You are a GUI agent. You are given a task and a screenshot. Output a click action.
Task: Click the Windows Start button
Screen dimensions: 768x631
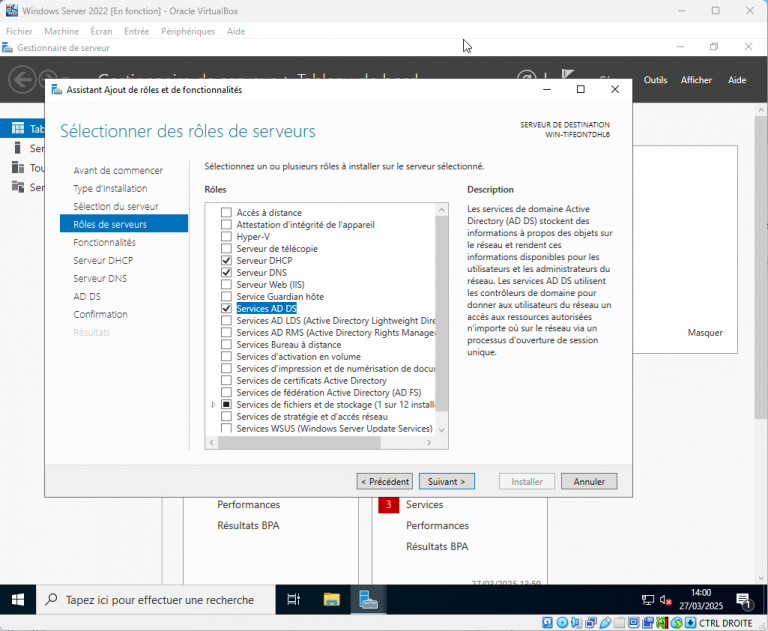pyautogui.click(x=18, y=600)
